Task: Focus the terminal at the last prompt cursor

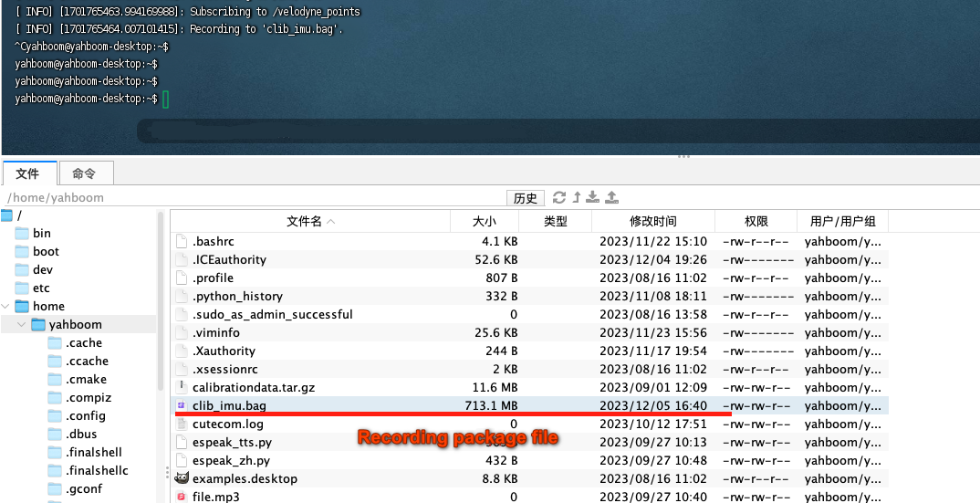Action: pyautogui.click(x=166, y=99)
